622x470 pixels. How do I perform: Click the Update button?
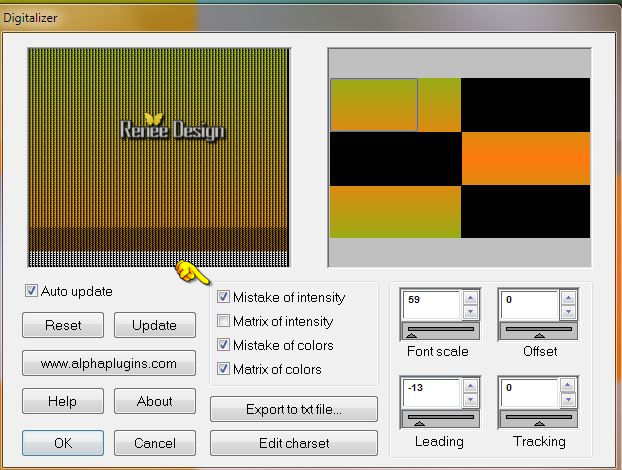[155, 325]
